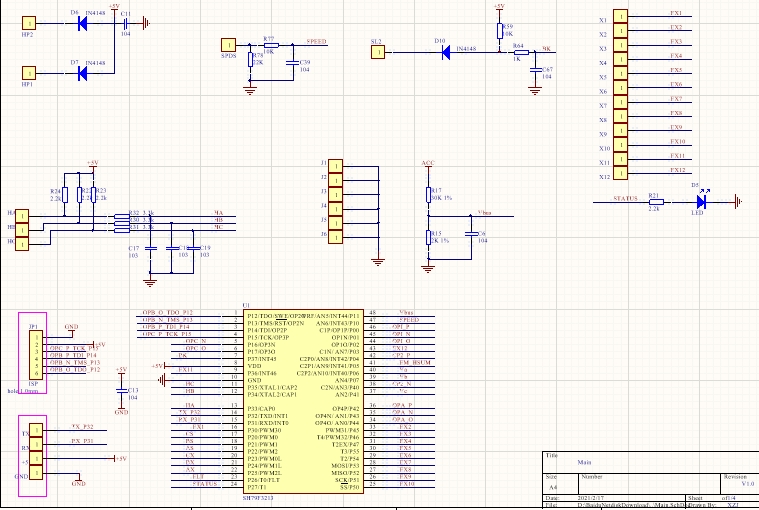The height and width of the screenshot is (510, 759).
Task: Click the OPA_P label at pin 36
Action: 402,405
